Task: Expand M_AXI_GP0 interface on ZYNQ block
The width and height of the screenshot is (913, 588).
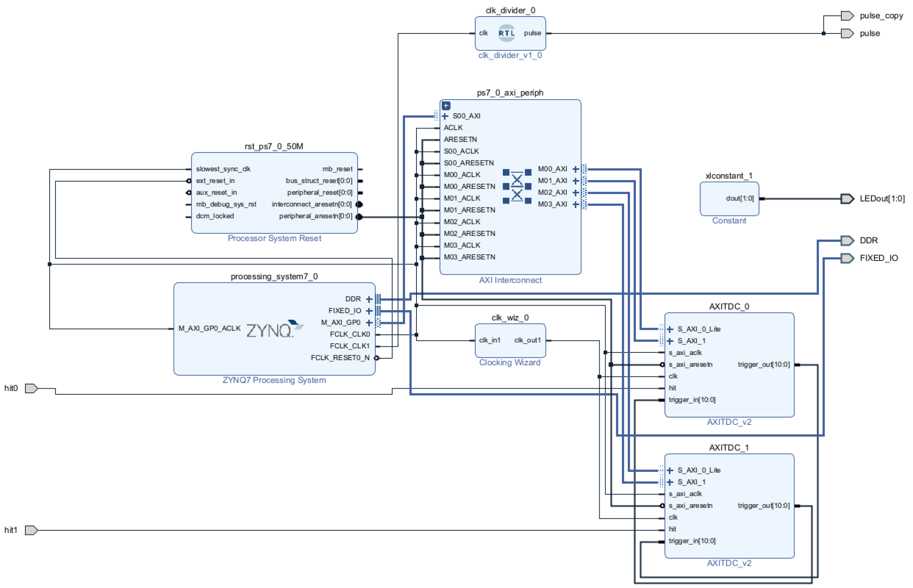Action: coord(369,322)
